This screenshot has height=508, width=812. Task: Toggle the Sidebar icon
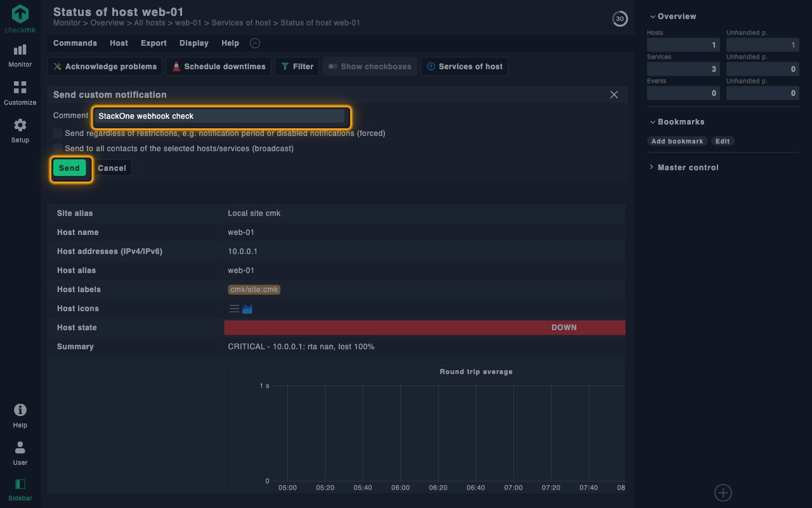pyautogui.click(x=20, y=489)
